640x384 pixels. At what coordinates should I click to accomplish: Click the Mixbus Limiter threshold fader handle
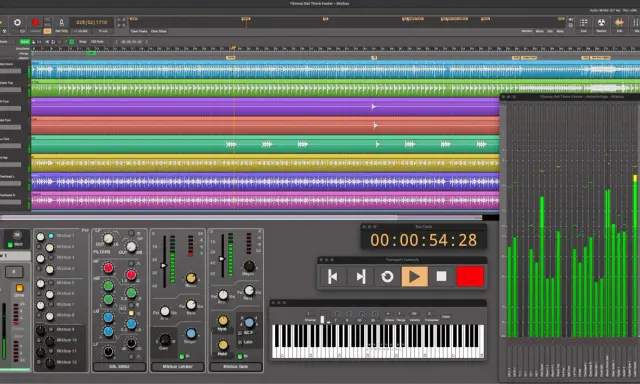pyautogui.click(x=164, y=265)
